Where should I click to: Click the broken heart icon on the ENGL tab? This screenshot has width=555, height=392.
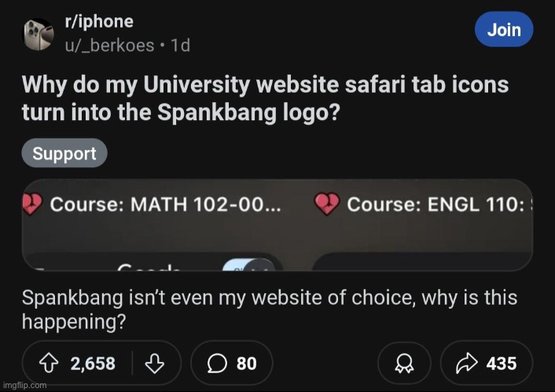(325, 204)
